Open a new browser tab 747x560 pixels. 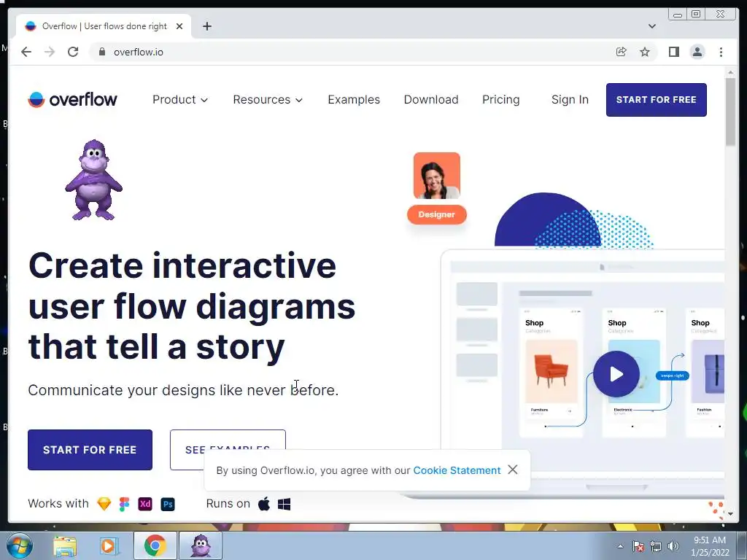206,26
